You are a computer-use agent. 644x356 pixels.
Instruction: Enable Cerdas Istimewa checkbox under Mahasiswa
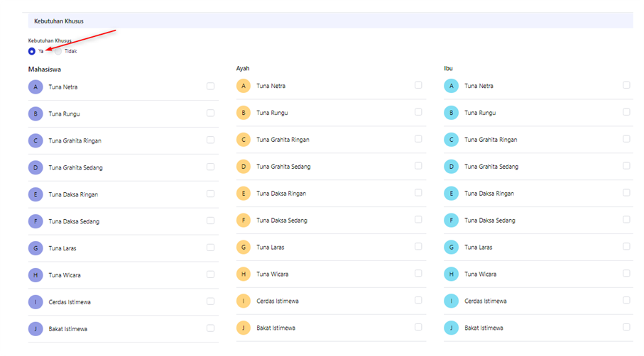pyautogui.click(x=210, y=301)
